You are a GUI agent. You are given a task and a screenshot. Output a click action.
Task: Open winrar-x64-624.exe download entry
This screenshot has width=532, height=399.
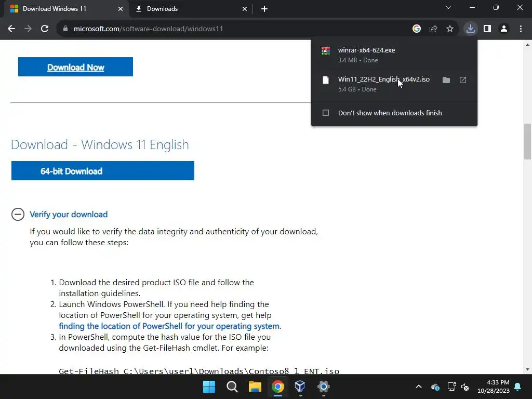pyautogui.click(x=394, y=55)
